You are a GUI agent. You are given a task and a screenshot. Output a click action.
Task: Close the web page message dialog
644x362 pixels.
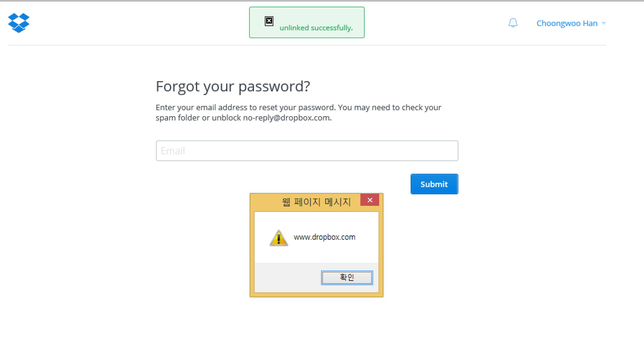coord(370,200)
